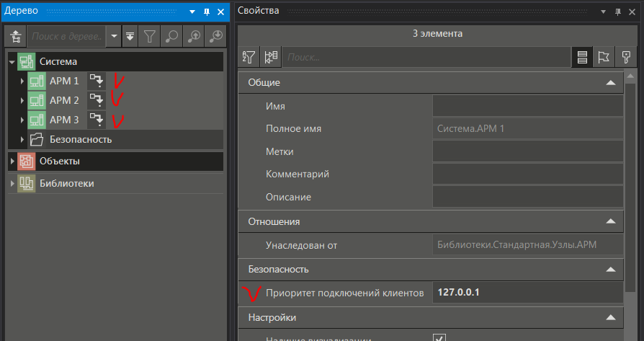Click the Приоритет подключений клиентов value field
Viewport: 644px width, 341px height.
527,293
